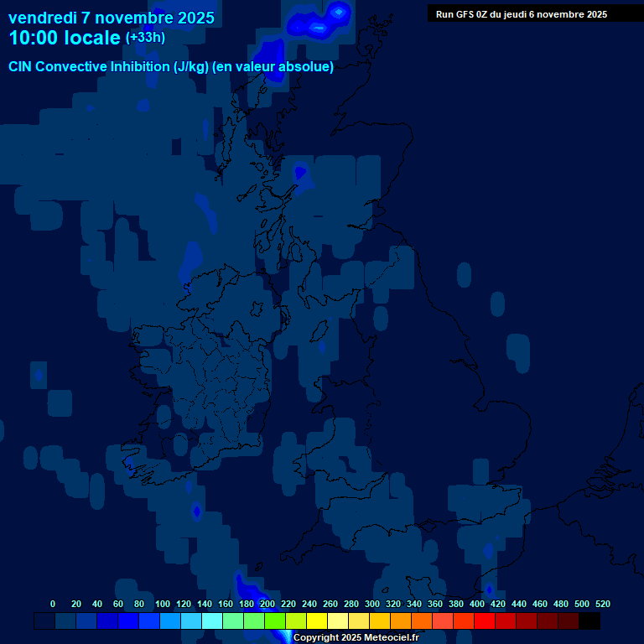Click the '(+33h)' forecast offset text
The height and width of the screenshot is (644, 644).
click(x=145, y=38)
